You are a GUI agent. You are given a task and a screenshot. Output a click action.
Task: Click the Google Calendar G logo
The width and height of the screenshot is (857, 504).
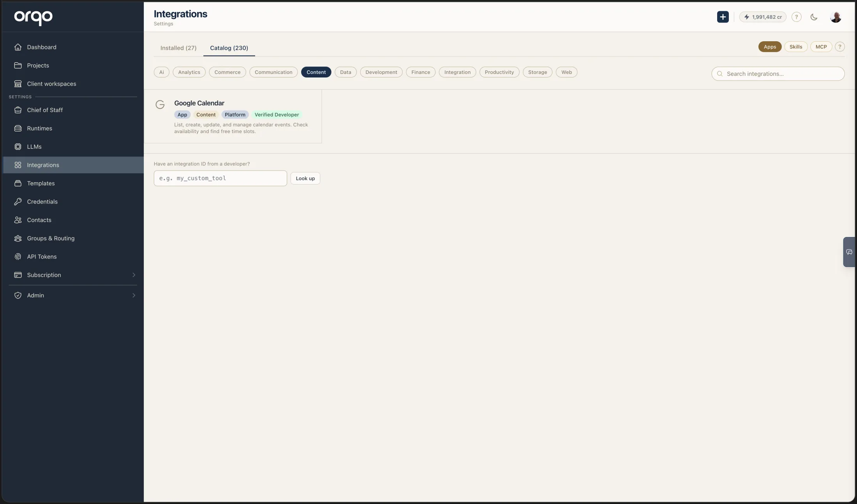point(160,104)
